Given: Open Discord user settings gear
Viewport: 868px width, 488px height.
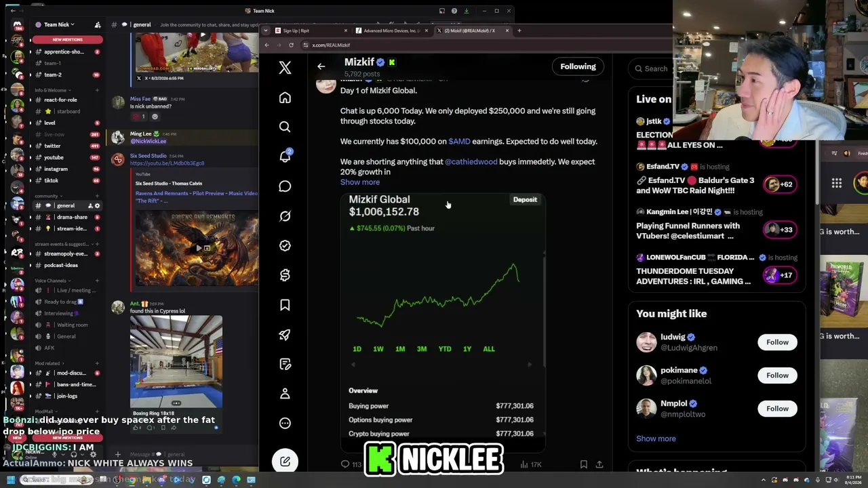Looking at the screenshot, I should (92, 454).
